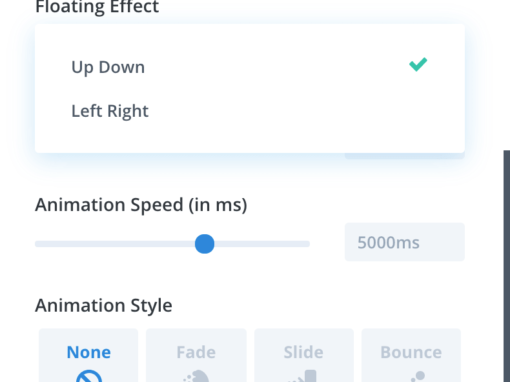Click the partly hidden field beneath the dropdown
The height and width of the screenshot is (382, 510).
(405, 156)
